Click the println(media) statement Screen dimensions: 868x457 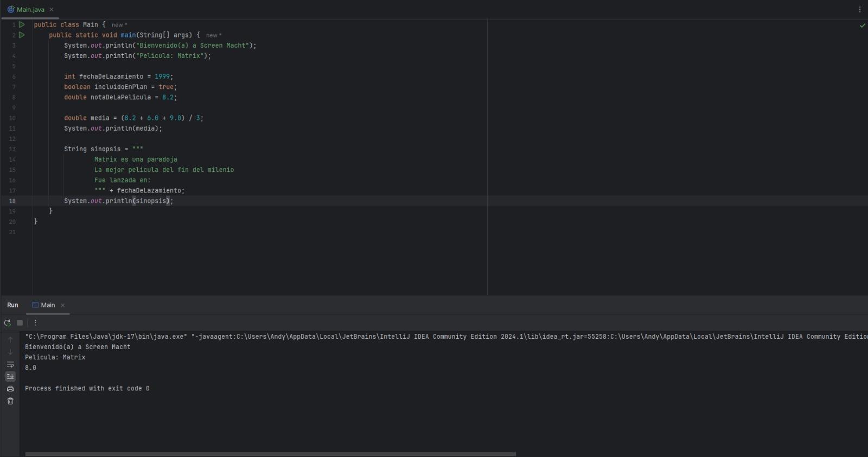[113, 128]
